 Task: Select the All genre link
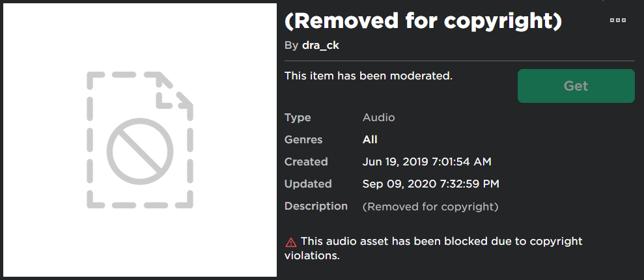[x=370, y=139]
